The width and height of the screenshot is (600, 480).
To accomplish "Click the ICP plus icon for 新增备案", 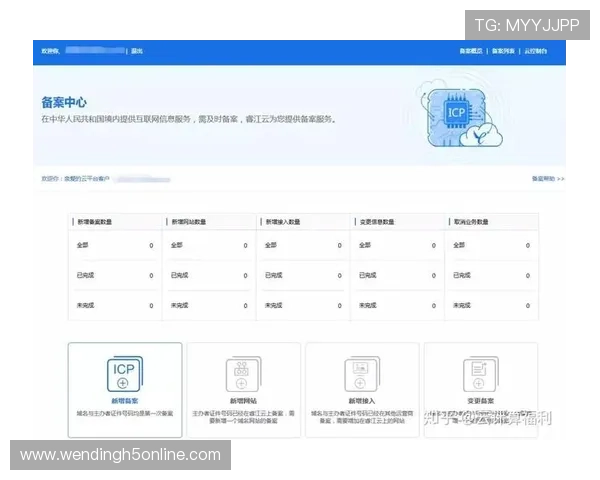I will (125, 374).
